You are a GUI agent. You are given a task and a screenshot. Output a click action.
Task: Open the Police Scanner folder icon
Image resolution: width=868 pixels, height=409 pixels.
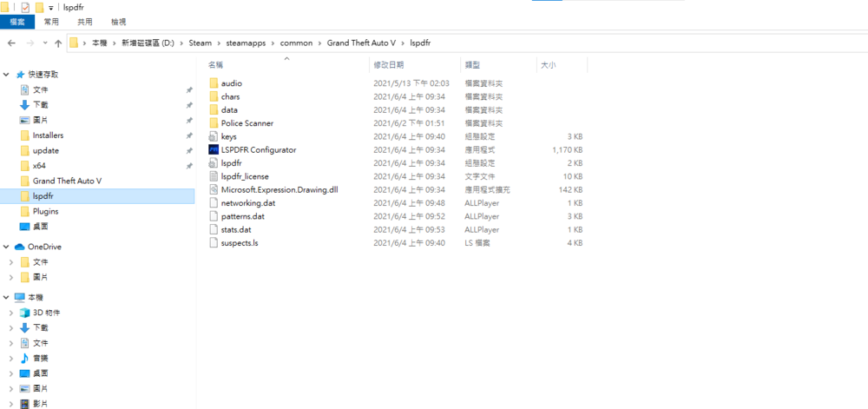click(x=214, y=122)
